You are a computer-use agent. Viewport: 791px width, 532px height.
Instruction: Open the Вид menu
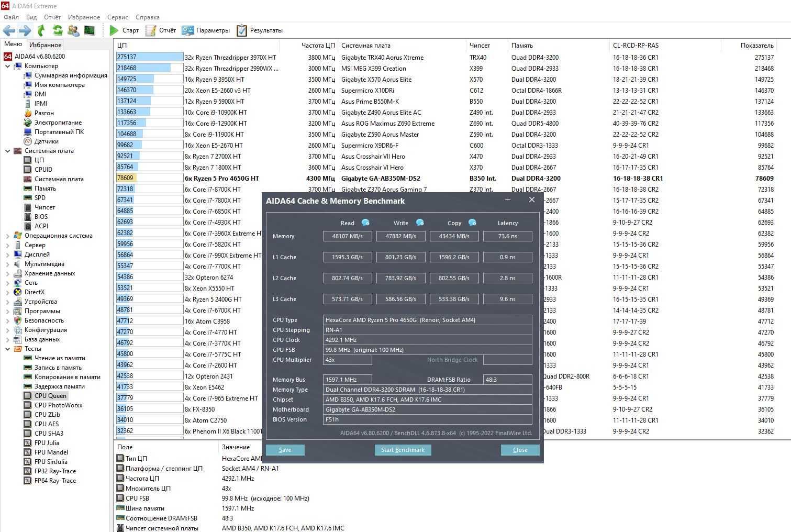click(31, 17)
